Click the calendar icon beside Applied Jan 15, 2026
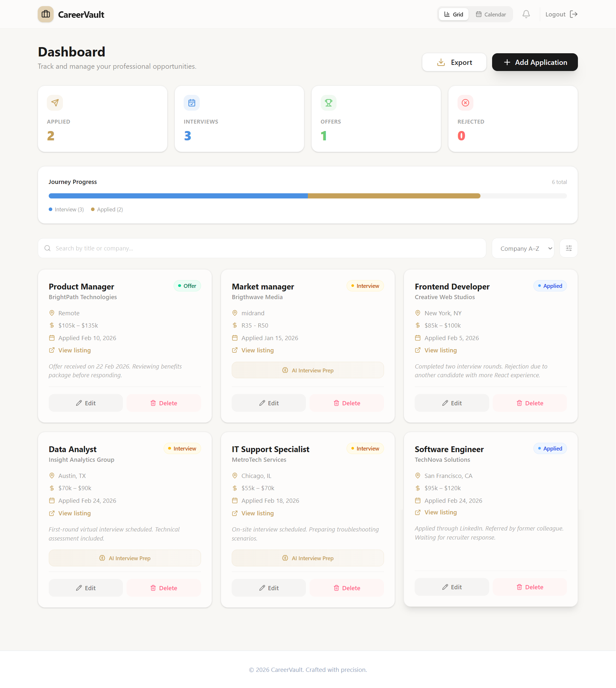The height and width of the screenshot is (688, 616). (x=235, y=338)
